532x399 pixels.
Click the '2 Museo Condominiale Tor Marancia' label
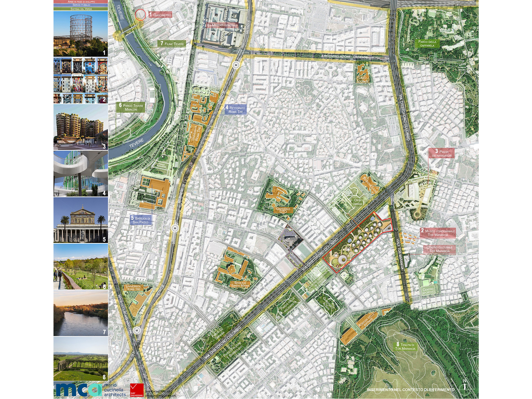(x=438, y=233)
